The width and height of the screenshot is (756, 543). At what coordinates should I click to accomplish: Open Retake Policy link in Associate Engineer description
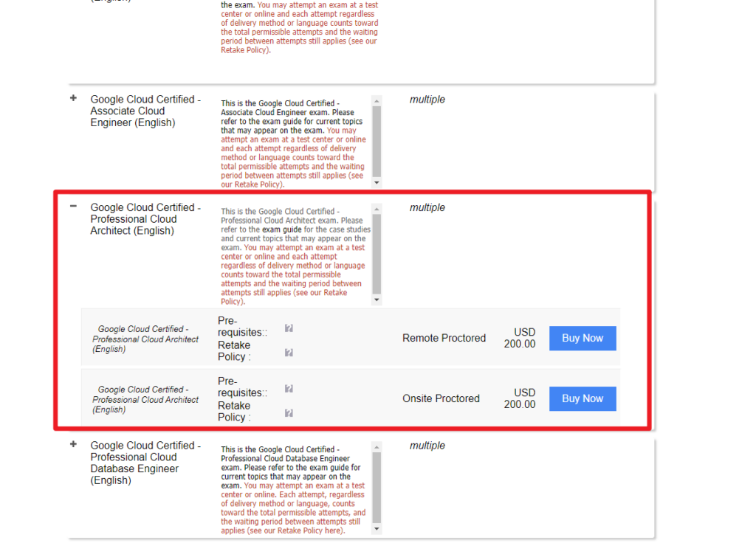tap(244, 184)
